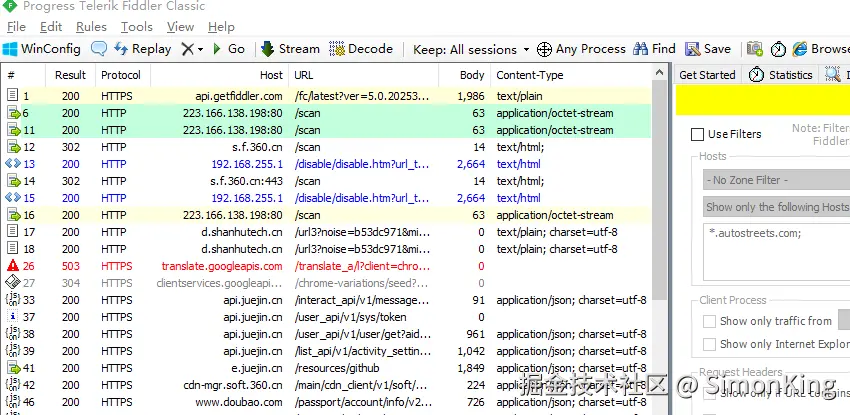Screen dimensions: 850x415
Task: Click the timer stopwatch icon
Action: coord(778,49)
